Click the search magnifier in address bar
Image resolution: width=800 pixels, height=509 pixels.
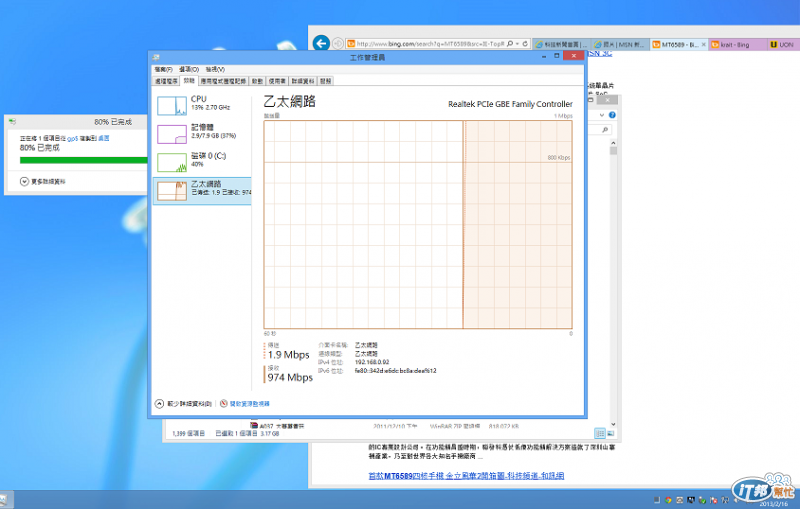pyautogui.click(x=510, y=44)
